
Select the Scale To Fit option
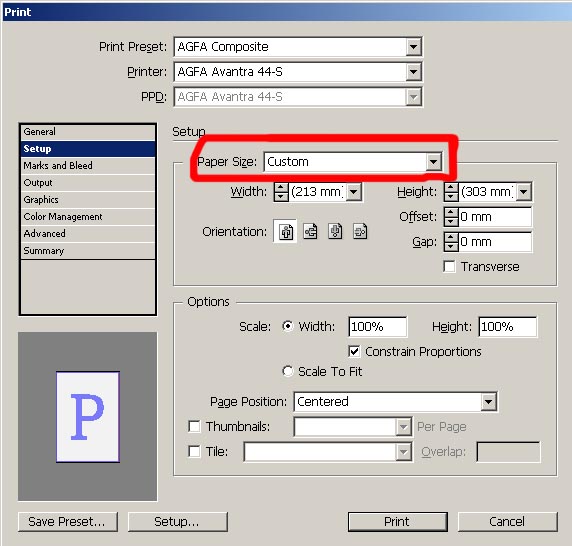coord(288,371)
